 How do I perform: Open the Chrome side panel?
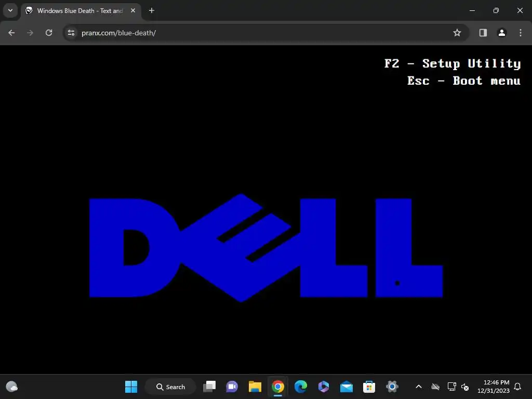click(483, 33)
